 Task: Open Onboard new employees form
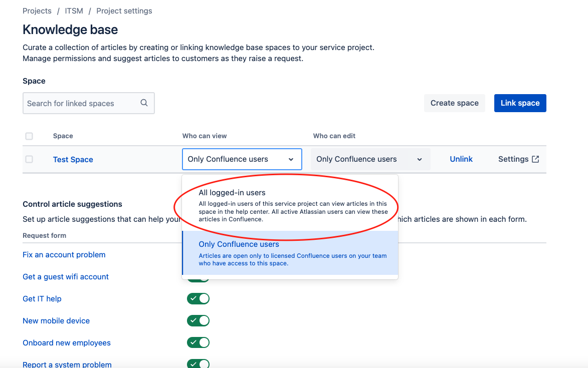click(x=66, y=343)
